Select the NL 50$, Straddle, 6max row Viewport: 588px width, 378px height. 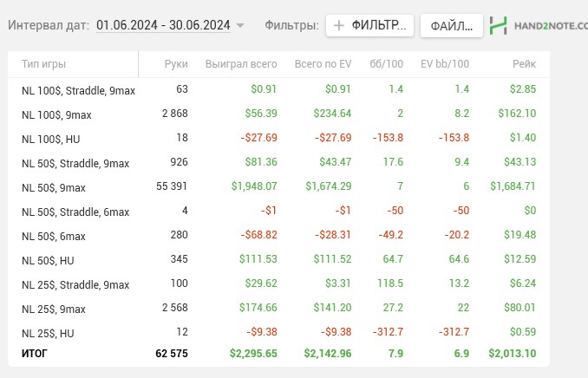(75, 212)
